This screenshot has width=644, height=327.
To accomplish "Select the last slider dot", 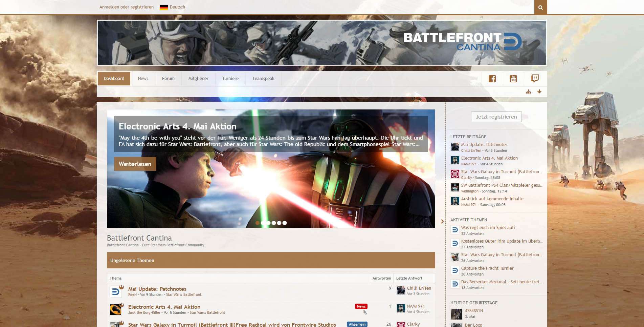I will pos(285,223).
